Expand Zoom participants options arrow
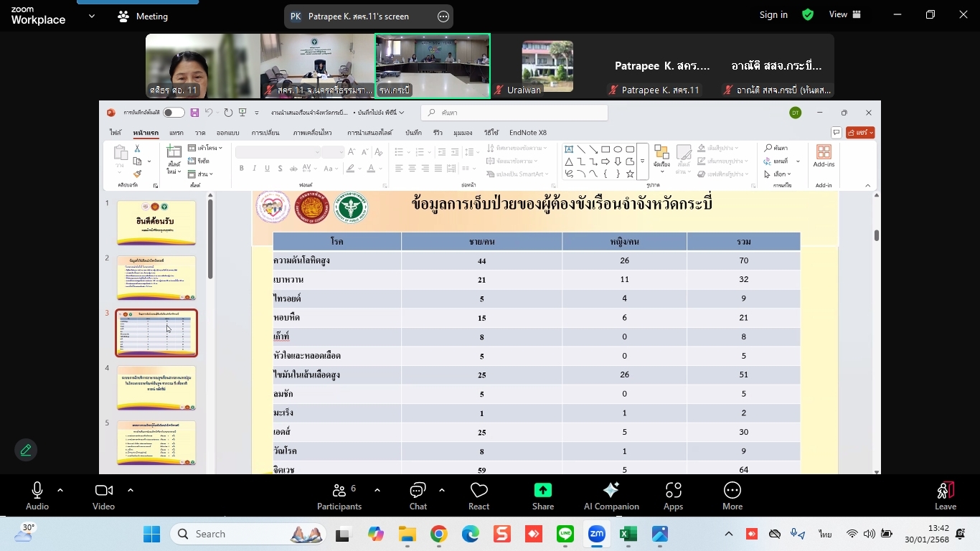980x551 pixels. click(x=377, y=491)
